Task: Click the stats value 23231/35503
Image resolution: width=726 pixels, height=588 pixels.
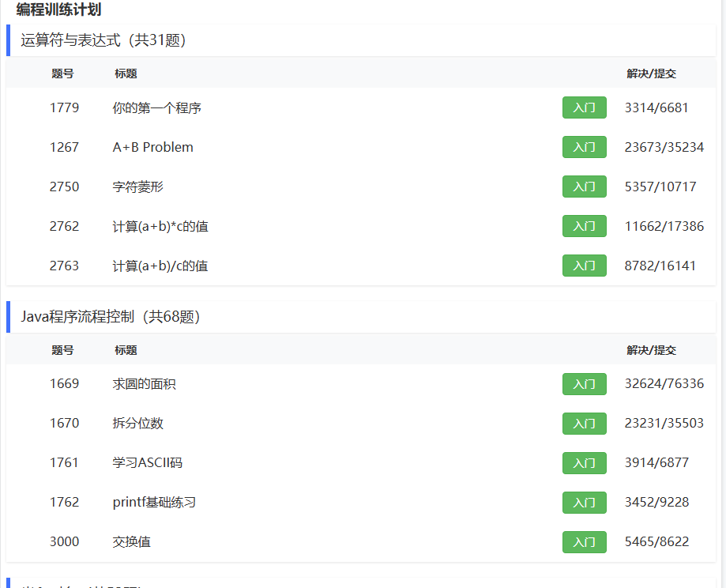Action: (664, 423)
